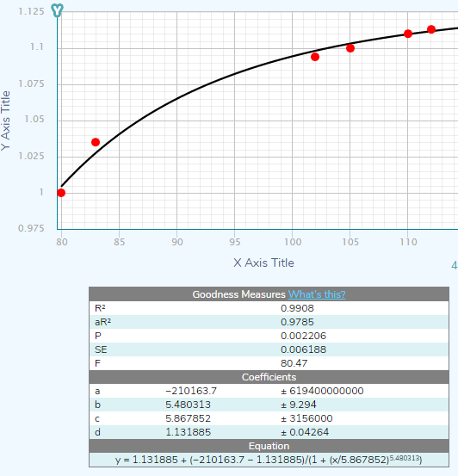The height and width of the screenshot is (476, 458).
Task: Select the red data point near x=112
Action: [431, 29]
